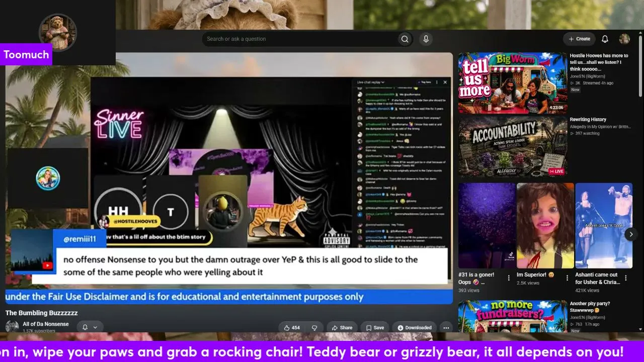The image size is (644, 362).
Task: Close the live chat replay panel
Action: coord(445,82)
